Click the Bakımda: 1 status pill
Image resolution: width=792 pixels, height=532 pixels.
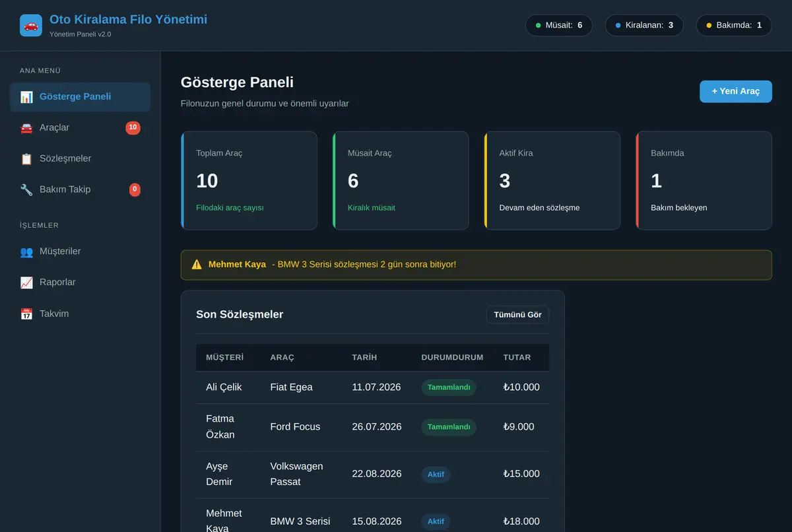[734, 25]
